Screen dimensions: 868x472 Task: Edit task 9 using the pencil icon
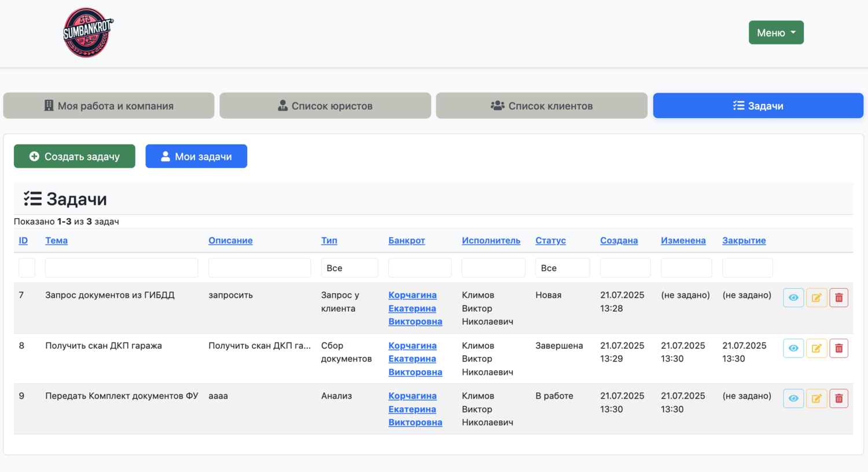tap(816, 399)
